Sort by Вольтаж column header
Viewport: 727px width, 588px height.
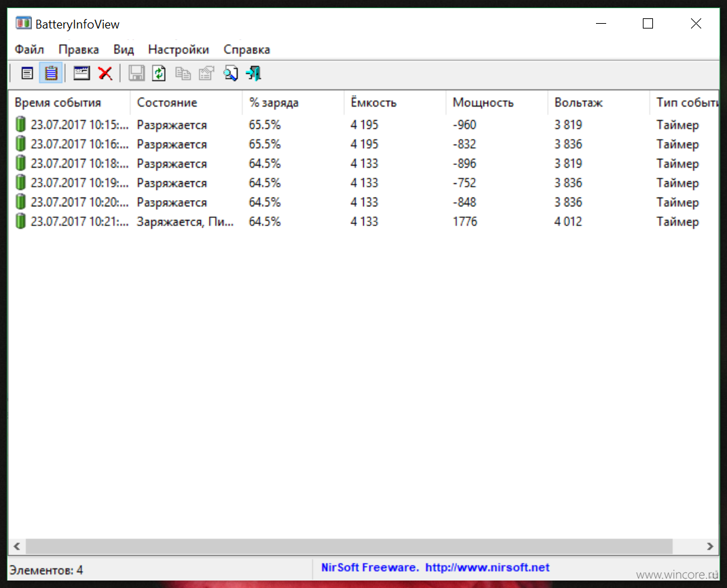599,103
